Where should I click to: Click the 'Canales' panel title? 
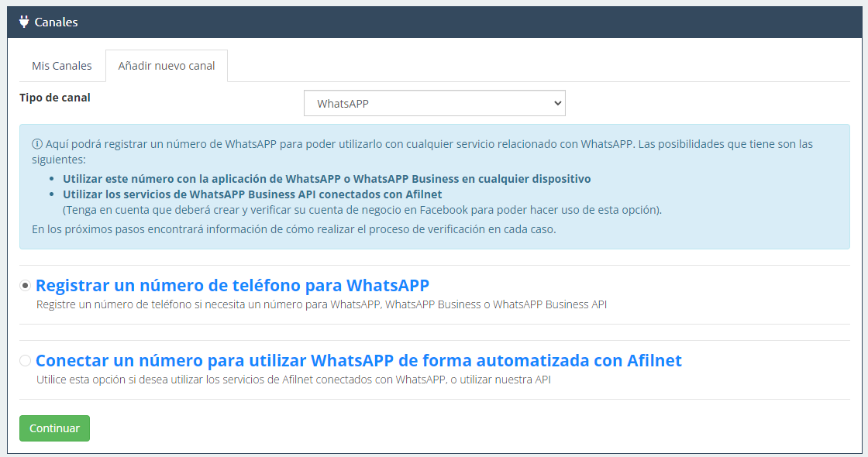(x=56, y=22)
